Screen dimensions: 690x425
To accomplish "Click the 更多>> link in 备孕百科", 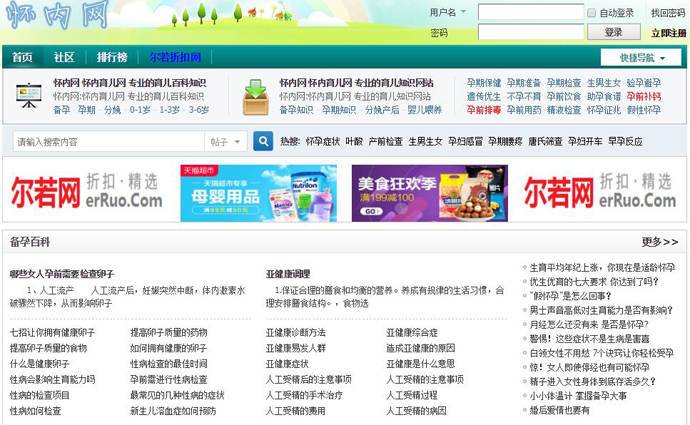I will pyautogui.click(x=659, y=242).
